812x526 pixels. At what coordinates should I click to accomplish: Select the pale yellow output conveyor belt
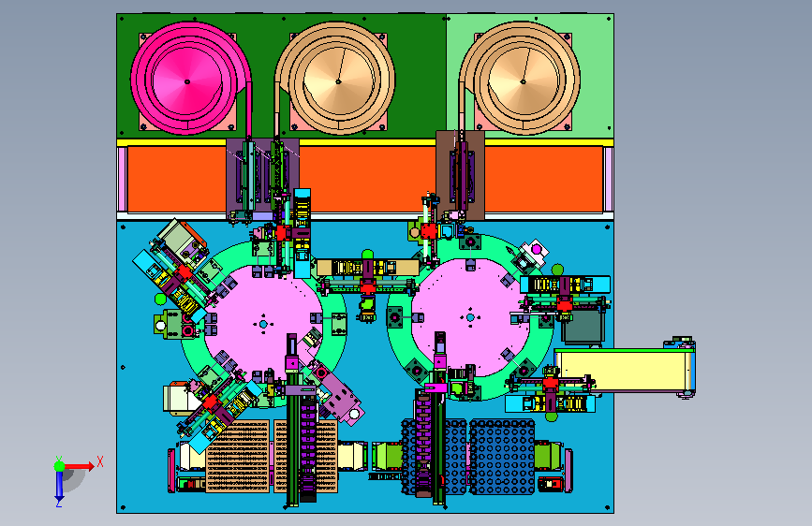pos(624,370)
